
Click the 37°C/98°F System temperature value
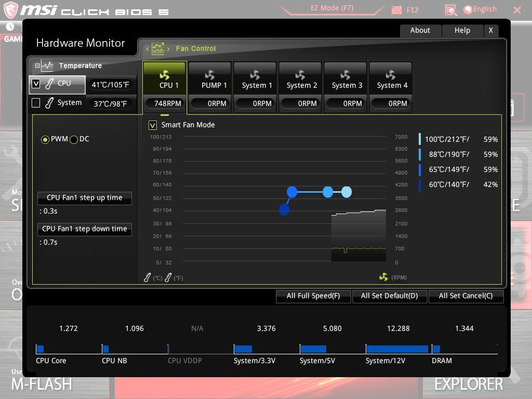[x=111, y=104]
